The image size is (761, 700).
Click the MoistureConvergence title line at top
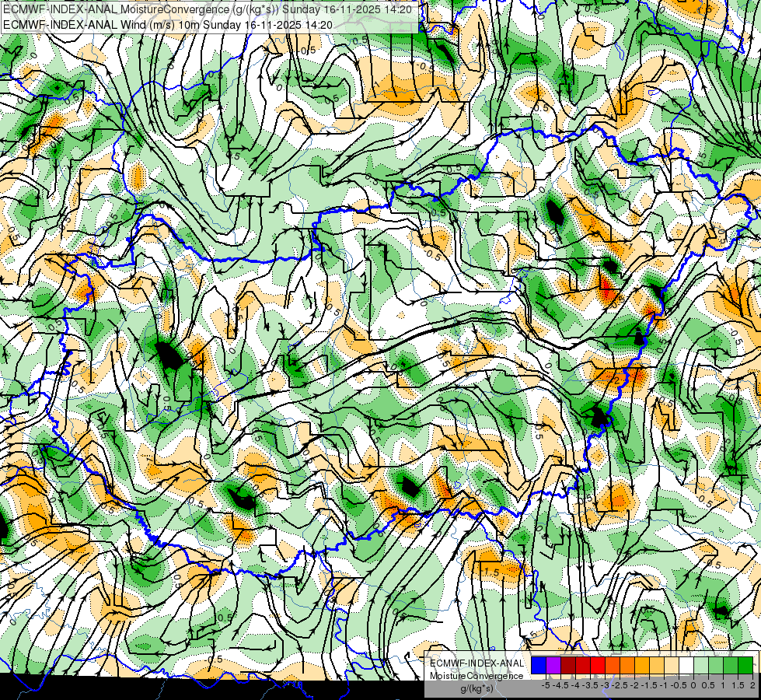pyautogui.click(x=208, y=9)
